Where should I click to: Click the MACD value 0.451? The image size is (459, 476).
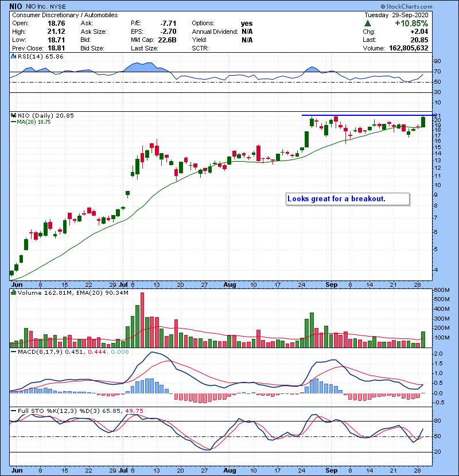point(74,352)
